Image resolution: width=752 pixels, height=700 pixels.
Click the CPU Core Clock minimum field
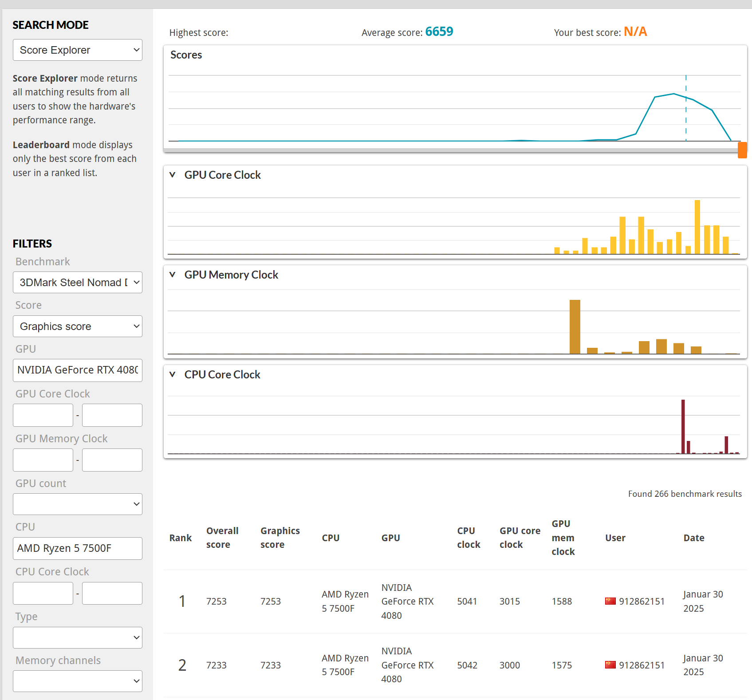(x=43, y=594)
